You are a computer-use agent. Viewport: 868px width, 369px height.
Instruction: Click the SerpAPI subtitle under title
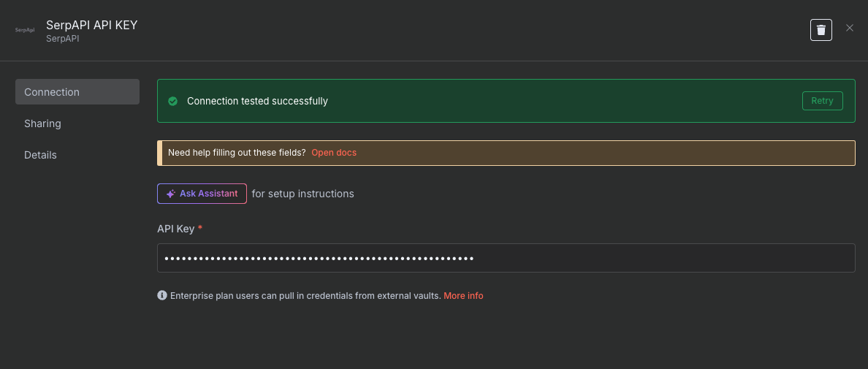[63, 39]
